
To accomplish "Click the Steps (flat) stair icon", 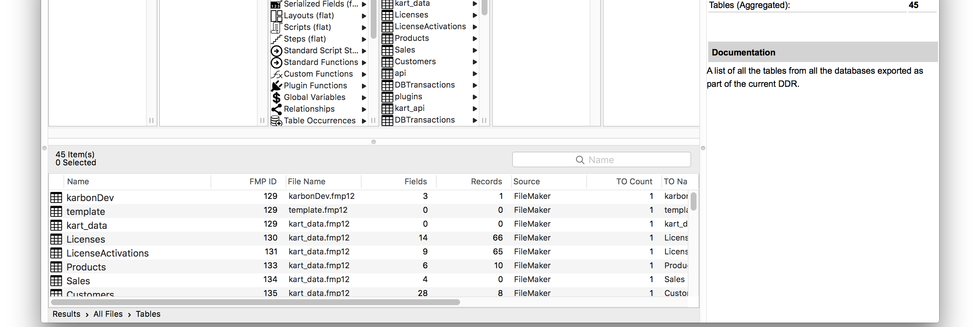I will point(276,39).
